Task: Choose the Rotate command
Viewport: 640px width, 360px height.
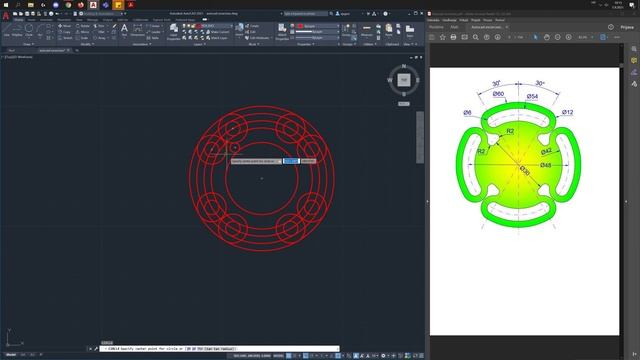Action: [x=83, y=26]
